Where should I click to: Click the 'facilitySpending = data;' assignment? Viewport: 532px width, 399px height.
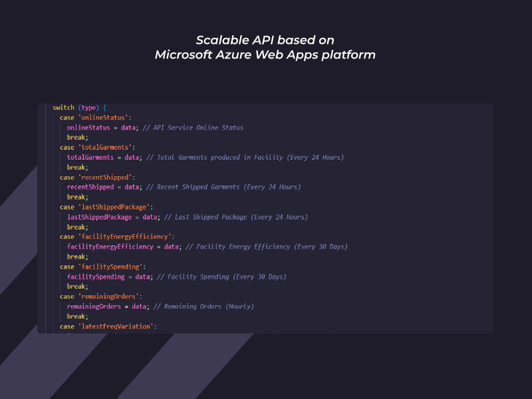[110, 277]
